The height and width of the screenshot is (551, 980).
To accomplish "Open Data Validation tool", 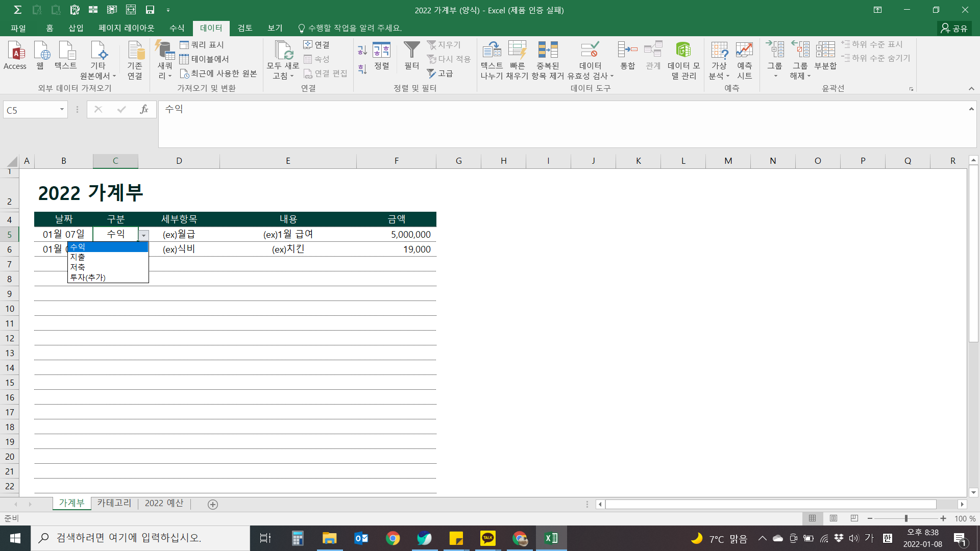I will (x=590, y=51).
